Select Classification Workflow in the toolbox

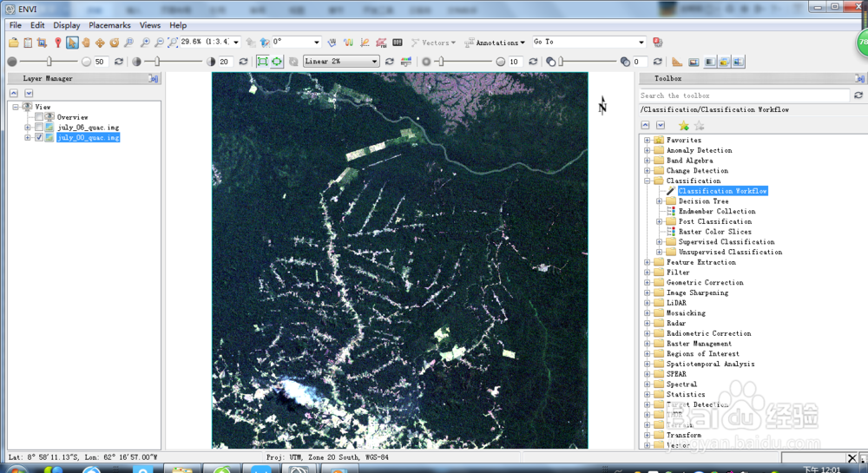722,191
